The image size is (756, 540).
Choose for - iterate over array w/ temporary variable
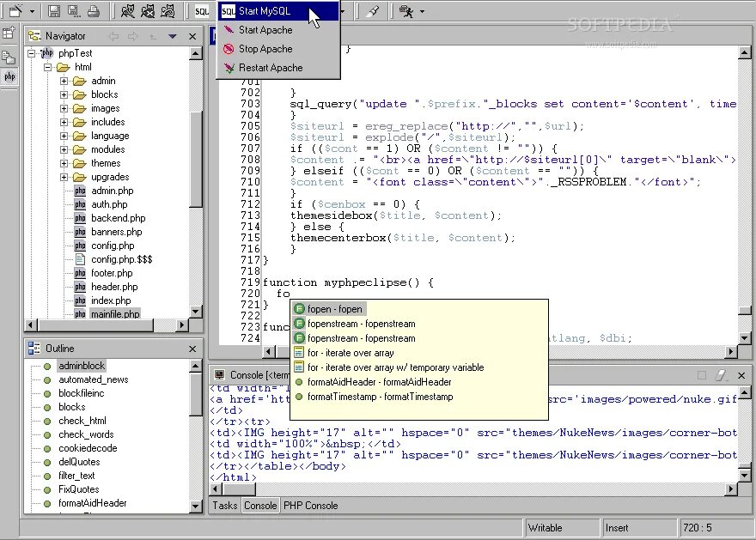click(395, 367)
